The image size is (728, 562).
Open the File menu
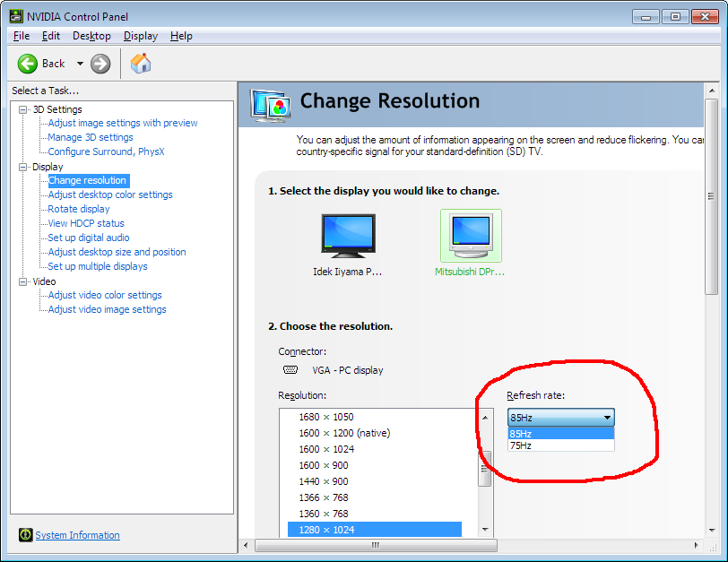click(22, 36)
